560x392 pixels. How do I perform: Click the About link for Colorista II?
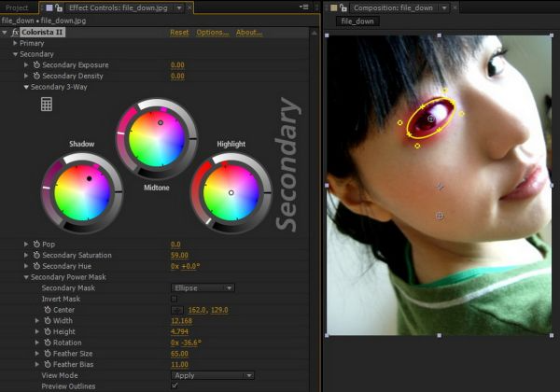[248, 33]
